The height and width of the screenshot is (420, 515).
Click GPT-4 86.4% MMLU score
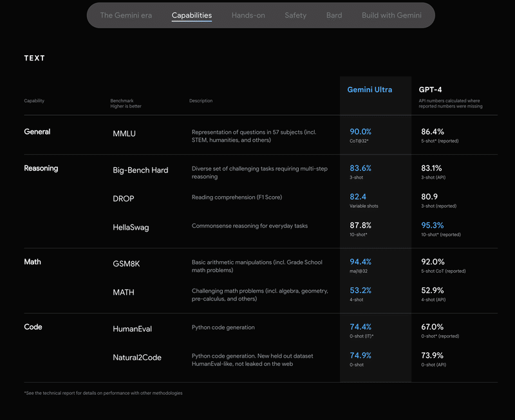click(433, 132)
